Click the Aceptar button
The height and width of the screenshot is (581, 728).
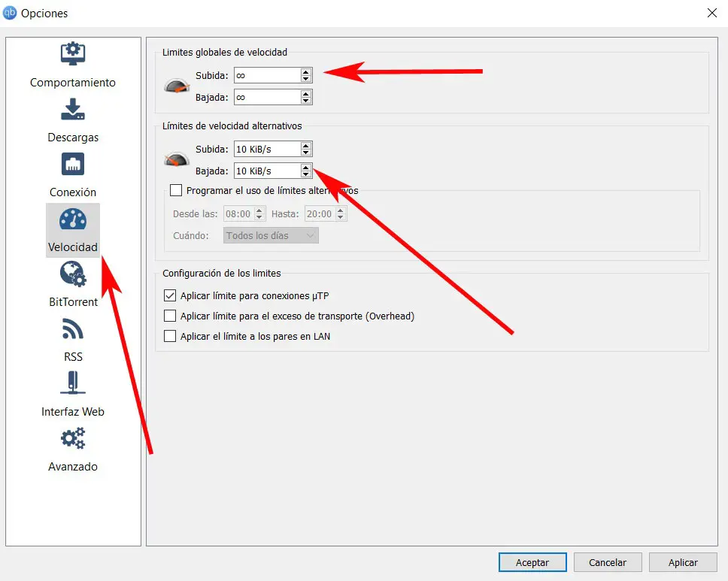(x=532, y=562)
